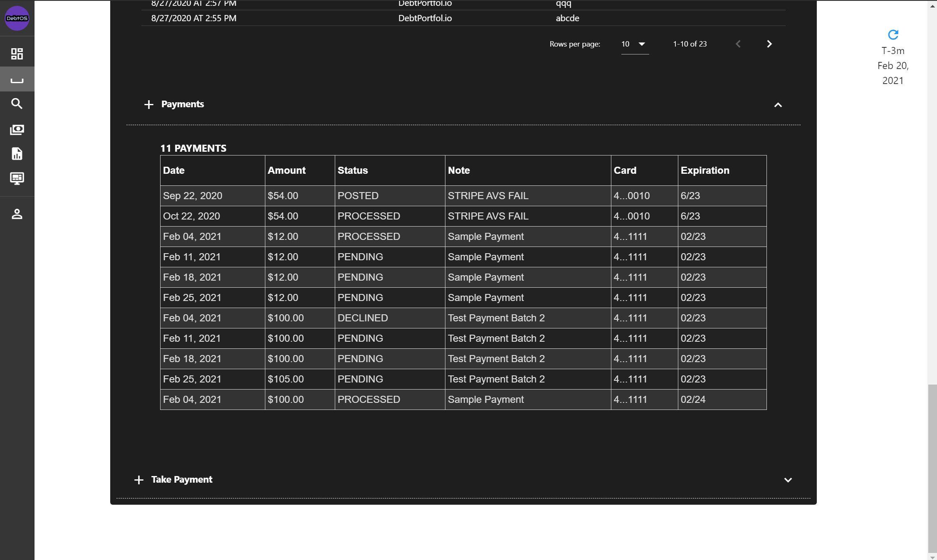Viewport: 937px width, 560px height.
Task: Open the user profile icon in sidebar
Action: point(17,214)
